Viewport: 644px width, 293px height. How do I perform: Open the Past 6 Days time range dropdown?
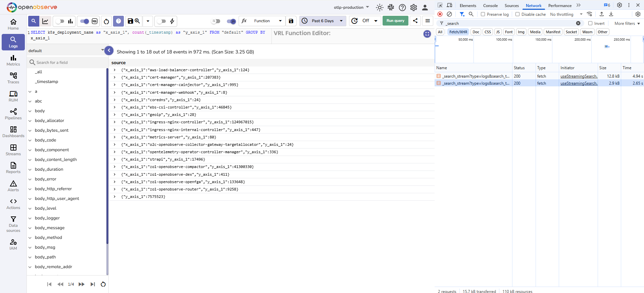click(x=323, y=21)
